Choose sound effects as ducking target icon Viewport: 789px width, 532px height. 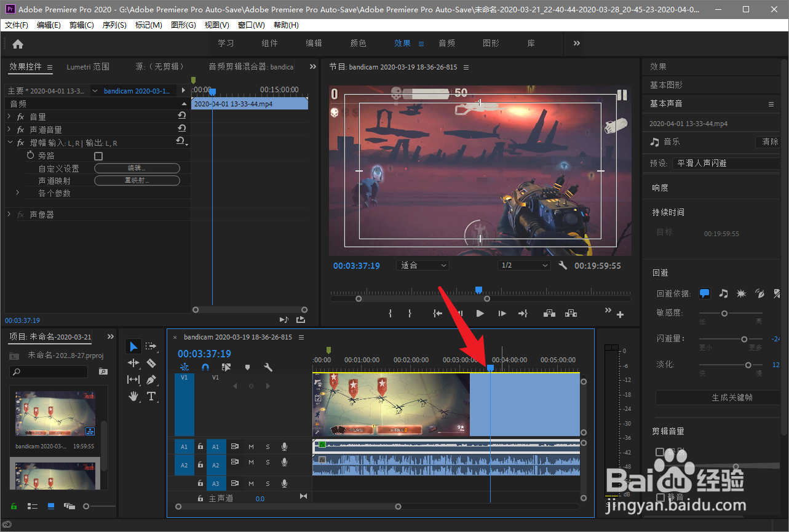(742, 294)
